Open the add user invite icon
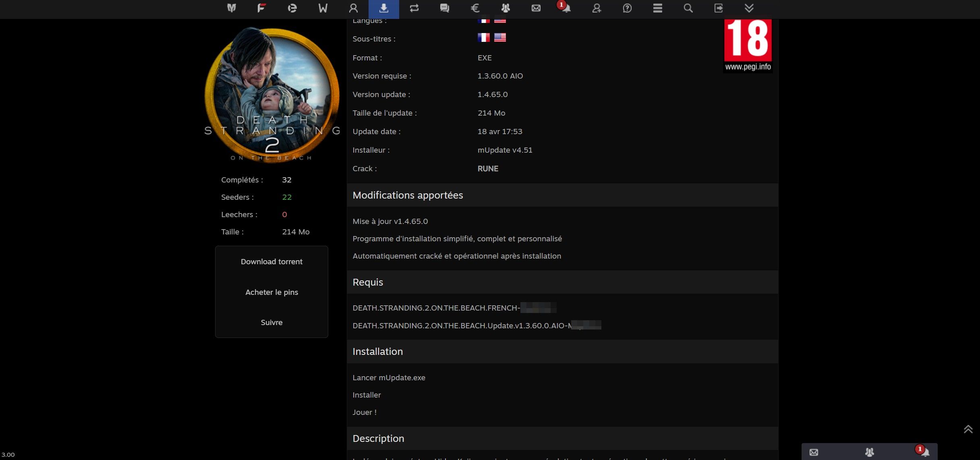 [597, 8]
